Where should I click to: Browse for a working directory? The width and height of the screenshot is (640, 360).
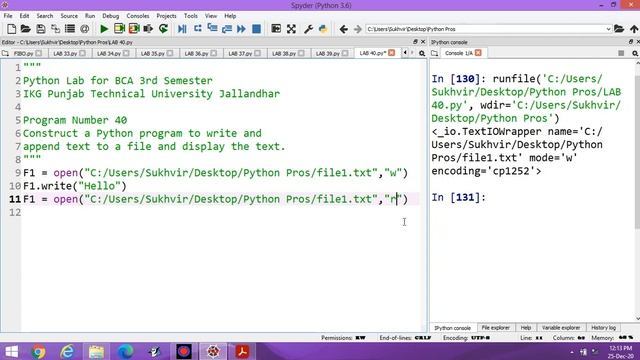[619, 29]
